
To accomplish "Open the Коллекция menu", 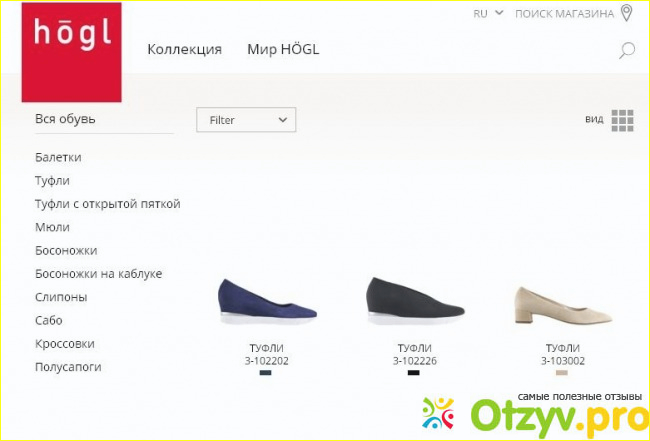I will pos(184,49).
